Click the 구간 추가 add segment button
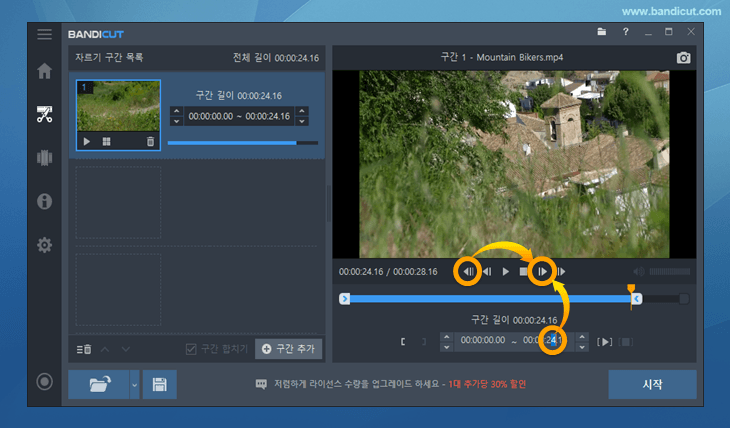This screenshot has height=428, width=730. (289, 349)
